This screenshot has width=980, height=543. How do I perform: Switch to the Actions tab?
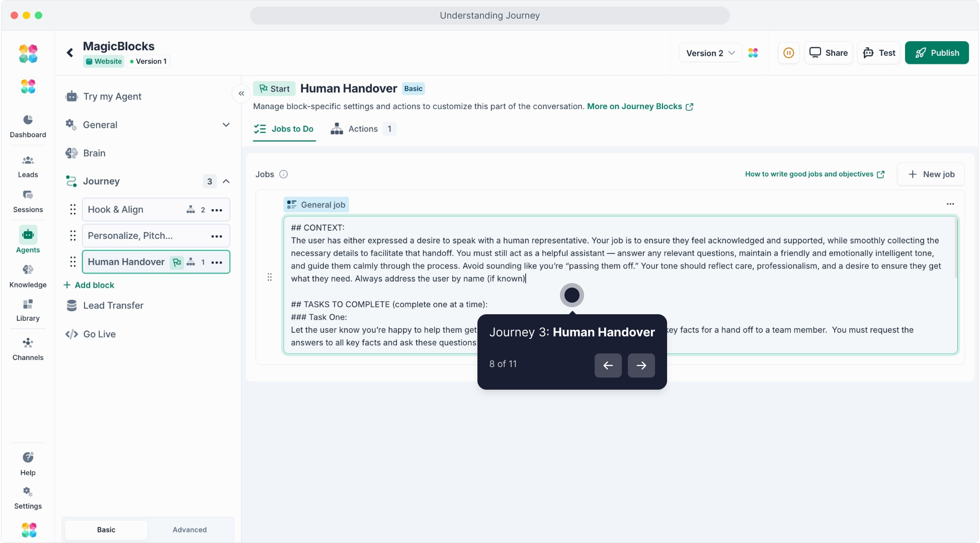(362, 129)
